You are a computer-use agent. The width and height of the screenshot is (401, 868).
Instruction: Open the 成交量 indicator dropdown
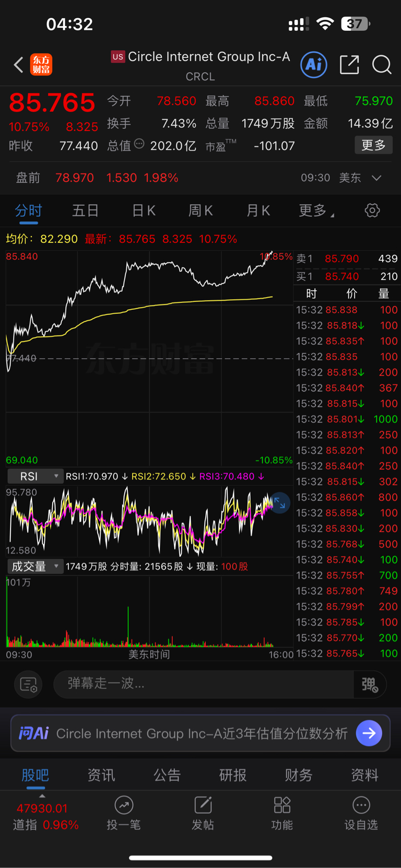(34, 567)
